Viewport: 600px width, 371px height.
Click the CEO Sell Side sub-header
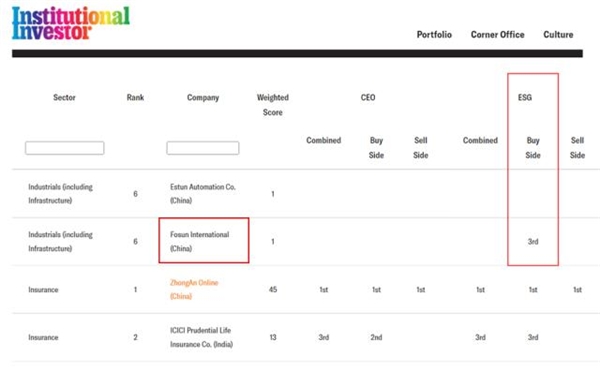(421, 148)
